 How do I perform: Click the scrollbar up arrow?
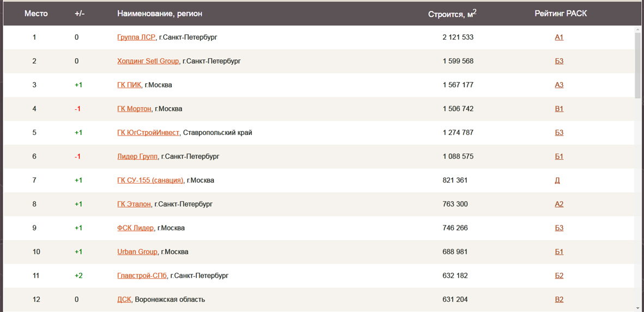pos(638,29)
